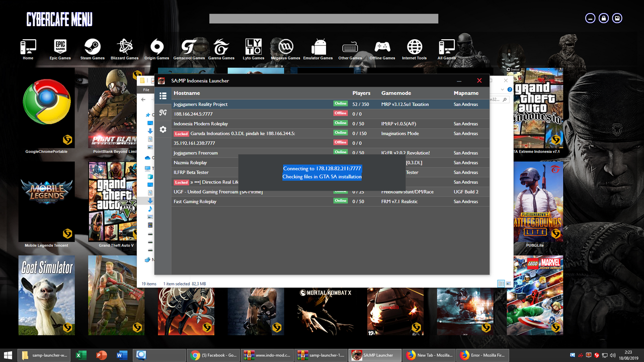Click the Cybercafe Menu search bar
The height and width of the screenshot is (362, 644).
pos(324,19)
